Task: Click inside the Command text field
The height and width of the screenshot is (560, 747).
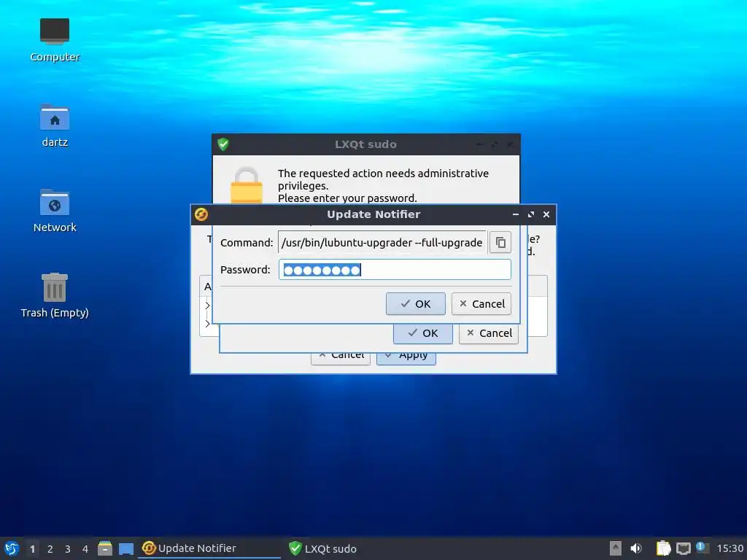Action: click(x=382, y=242)
